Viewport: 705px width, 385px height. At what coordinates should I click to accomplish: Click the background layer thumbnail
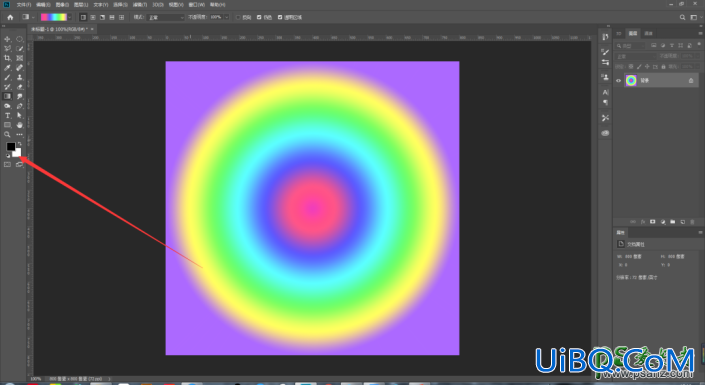pos(631,81)
